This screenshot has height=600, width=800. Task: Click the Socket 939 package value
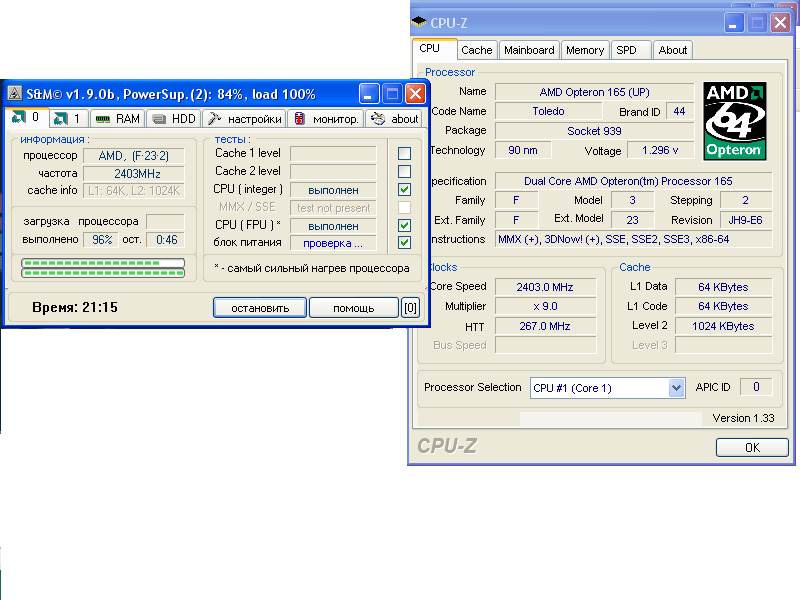(594, 131)
